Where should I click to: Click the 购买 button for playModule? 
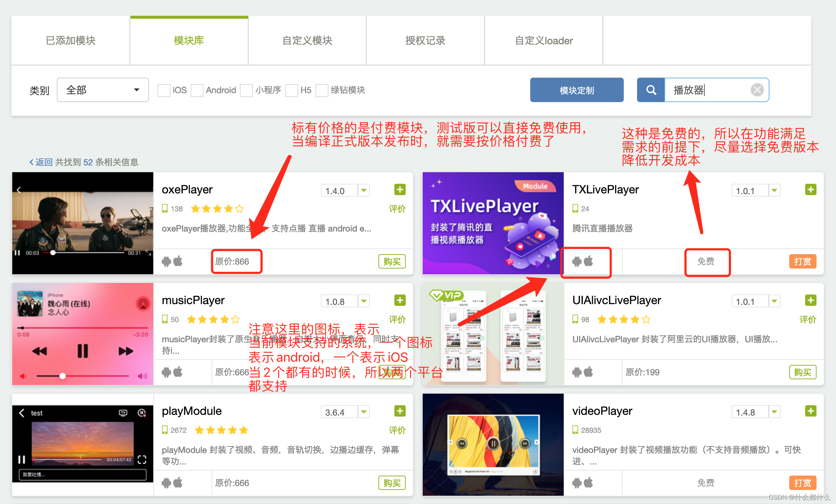coord(392,483)
